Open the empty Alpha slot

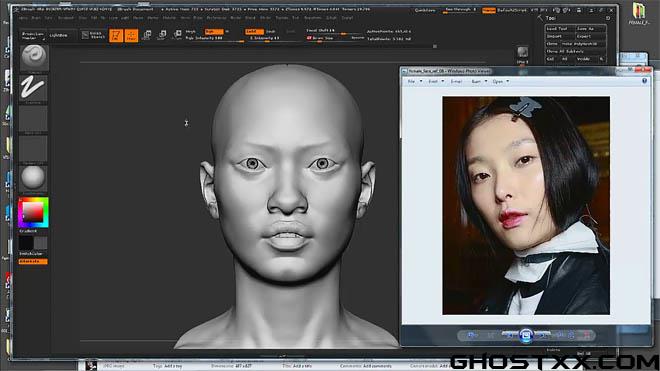(x=33, y=119)
